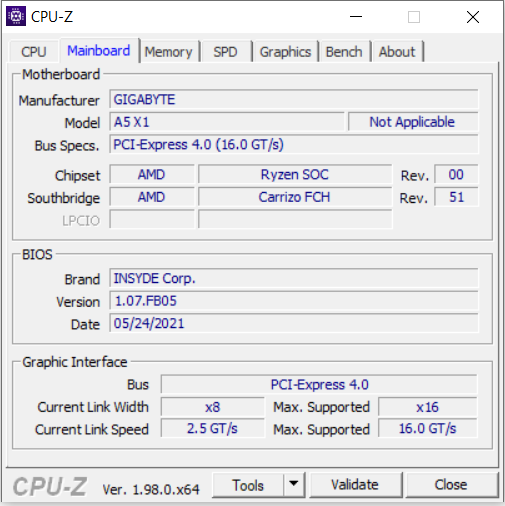Click the CPU-Z app icon in title bar

[16, 16]
